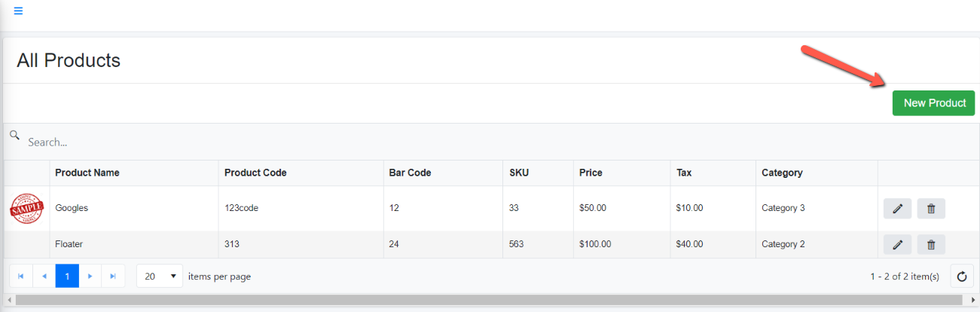This screenshot has height=312, width=980.
Task: Go to the previous page
Action: (x=44, y=277)
